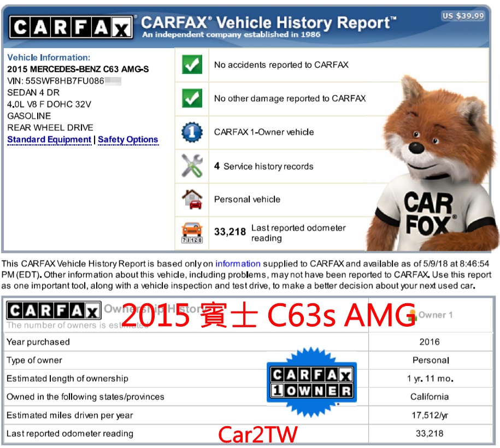Click the '17,512/yr' miles value
The height and width of the screenshot is (448, 500).
coord(430,415)
